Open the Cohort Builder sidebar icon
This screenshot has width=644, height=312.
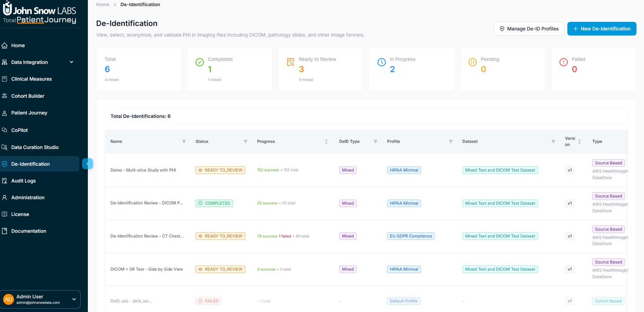pyautogui.click(x=5, y=96)
